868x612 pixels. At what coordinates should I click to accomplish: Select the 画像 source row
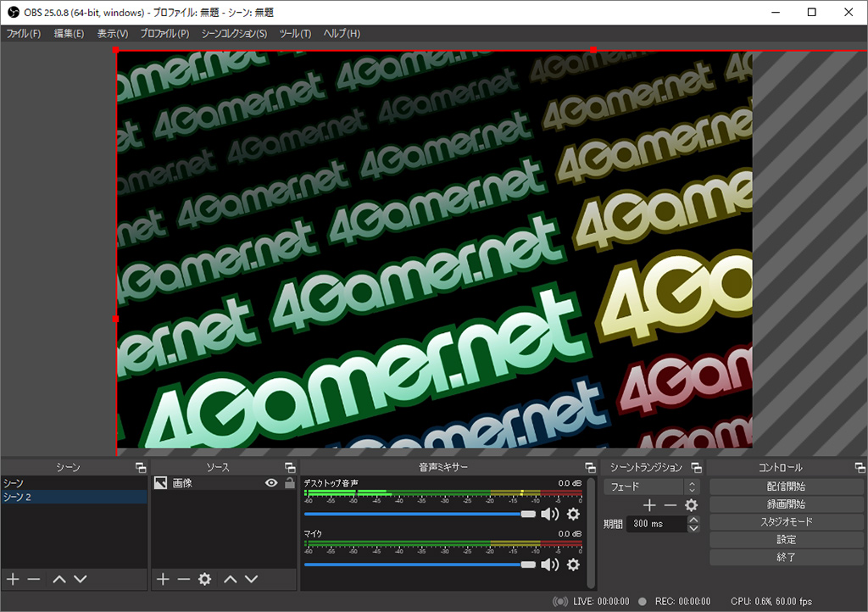click(x=224, y=483)
